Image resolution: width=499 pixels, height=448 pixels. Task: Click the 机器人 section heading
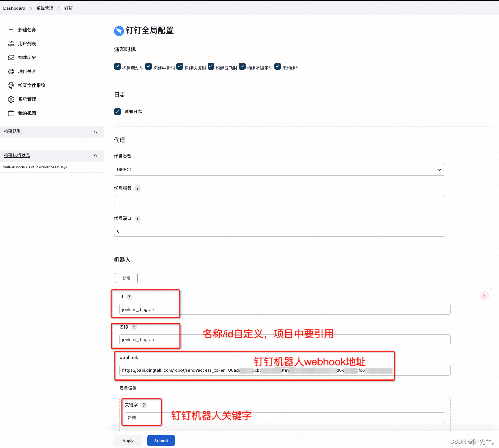[x=122, y=260]
